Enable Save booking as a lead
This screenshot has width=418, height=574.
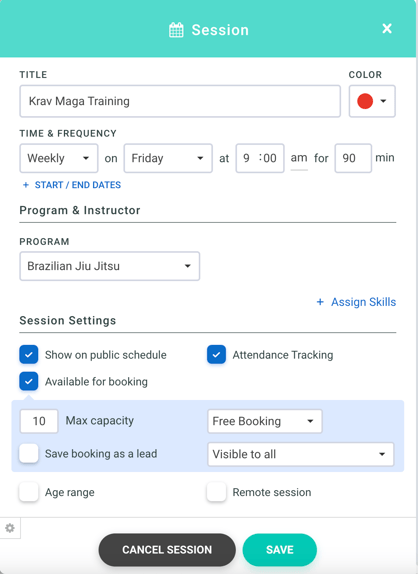click(x=29, y=454)
